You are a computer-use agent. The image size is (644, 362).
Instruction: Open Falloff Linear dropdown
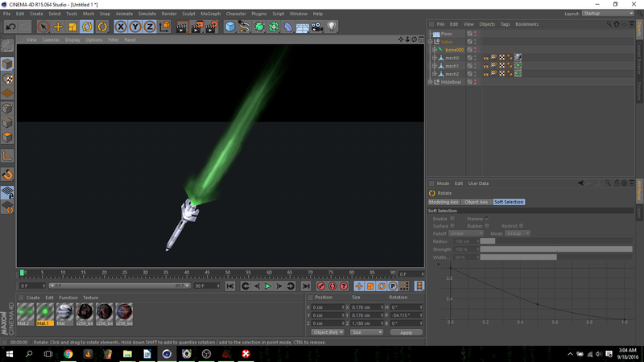coord(466,233)
